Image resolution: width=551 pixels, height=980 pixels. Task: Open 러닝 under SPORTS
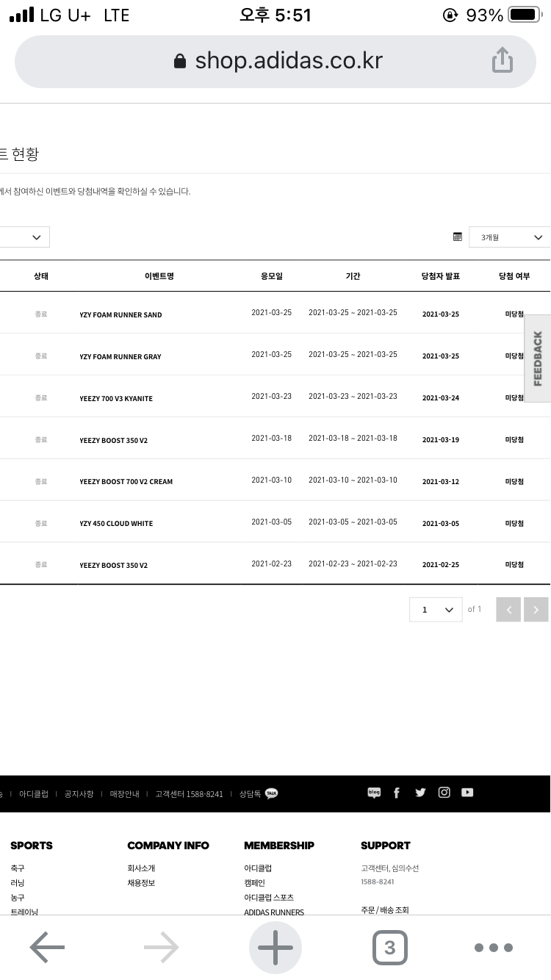click(18, 883)
